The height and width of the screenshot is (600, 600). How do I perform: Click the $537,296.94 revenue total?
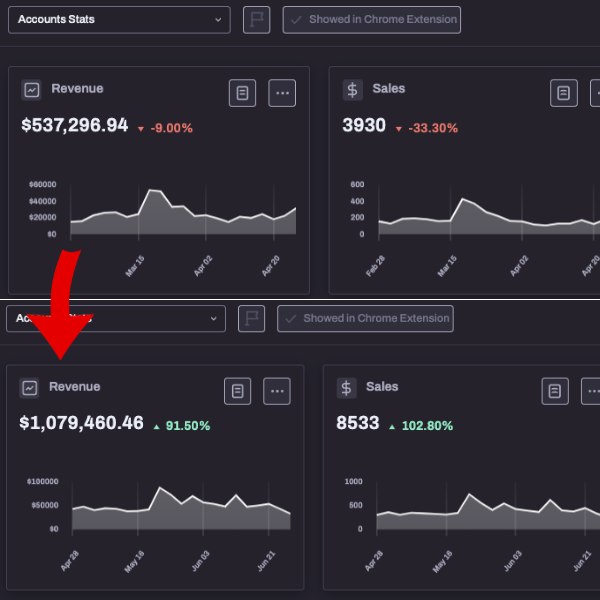pyautogui.click(x=75, y=126)
